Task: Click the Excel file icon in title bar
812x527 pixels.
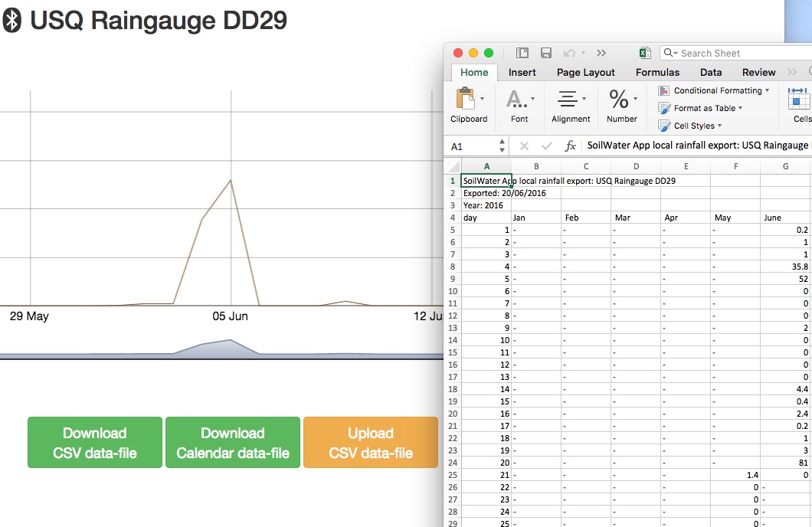Action: (645, 53)
